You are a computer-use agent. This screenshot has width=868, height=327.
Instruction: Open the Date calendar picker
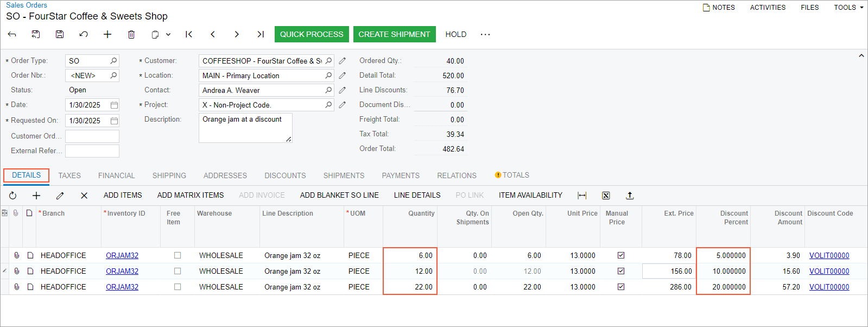tap(115, 105)
